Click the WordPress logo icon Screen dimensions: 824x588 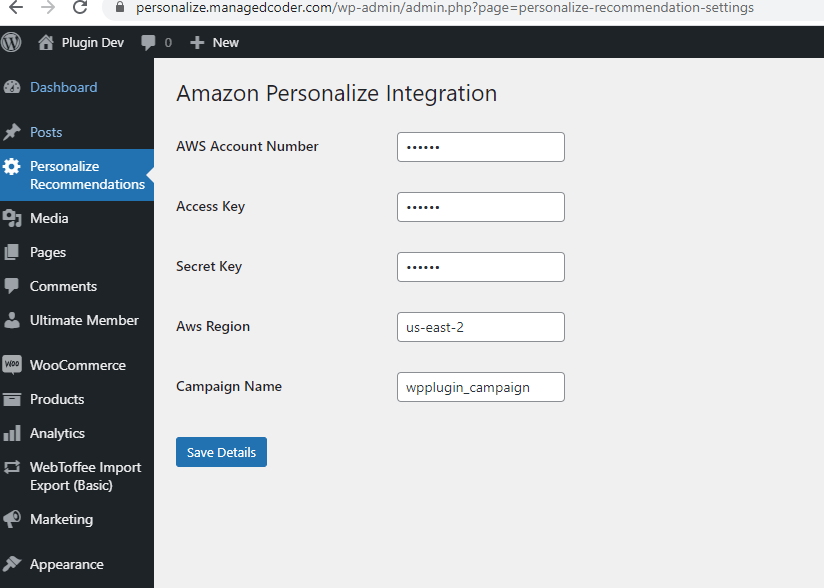(12, 42)
